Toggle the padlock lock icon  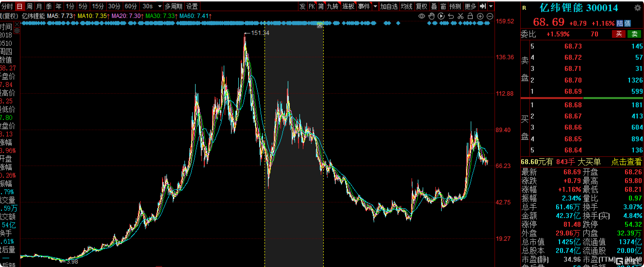click(x=470, y=16)
